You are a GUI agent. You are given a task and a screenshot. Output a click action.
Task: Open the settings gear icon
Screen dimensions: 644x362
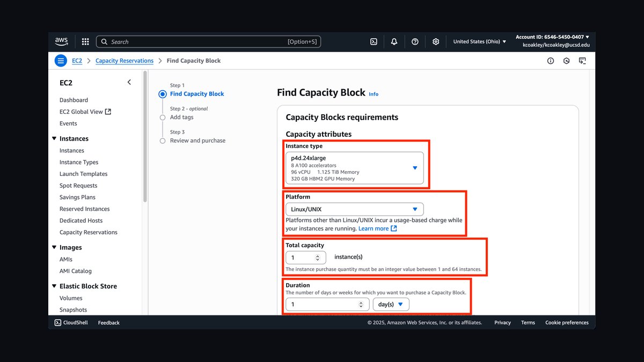(436, 41)
